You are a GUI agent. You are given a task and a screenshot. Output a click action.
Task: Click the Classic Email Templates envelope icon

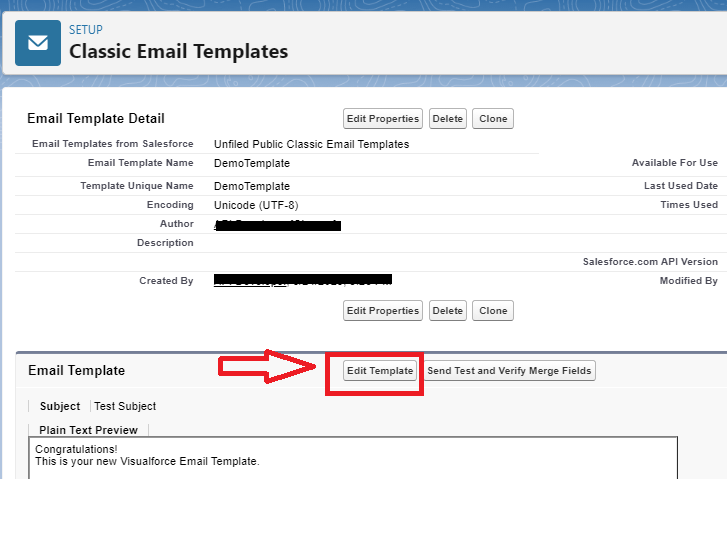[38, 43]
